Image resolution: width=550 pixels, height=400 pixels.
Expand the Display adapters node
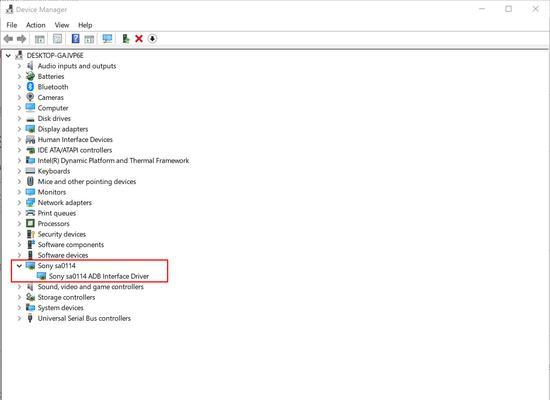pos(19,129)
